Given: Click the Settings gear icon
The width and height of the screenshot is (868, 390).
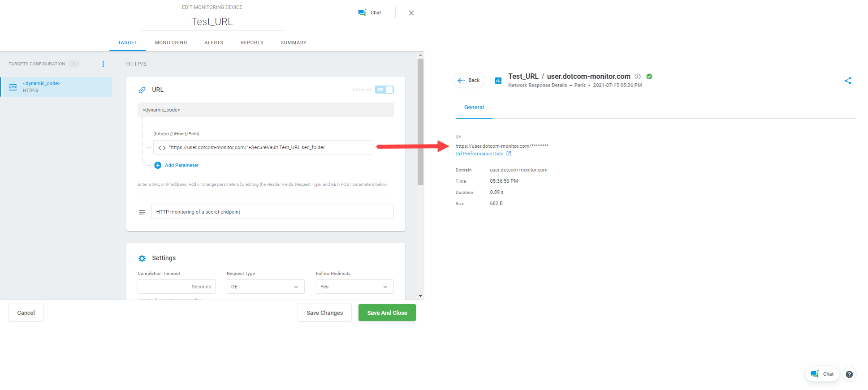Looking at the screenshot, I should click(x=142, y=258).
